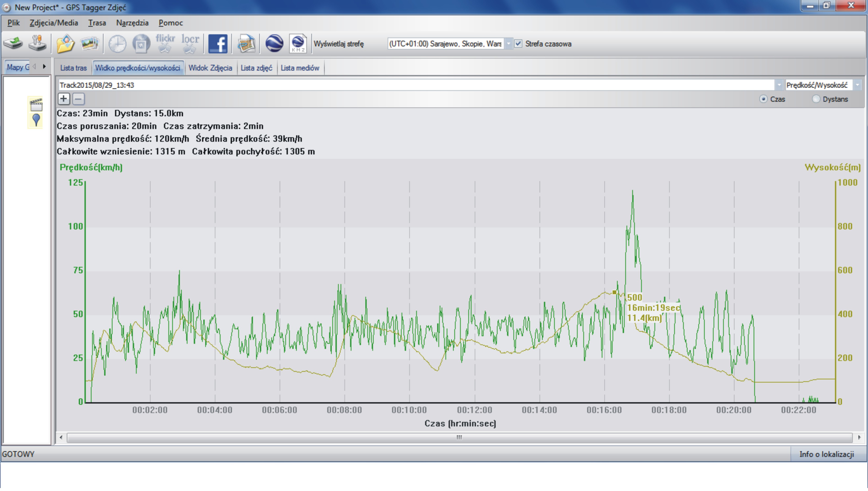Click the horizontal chart scrollbar thumb
868x491 pixels.
tap(459, 438)
